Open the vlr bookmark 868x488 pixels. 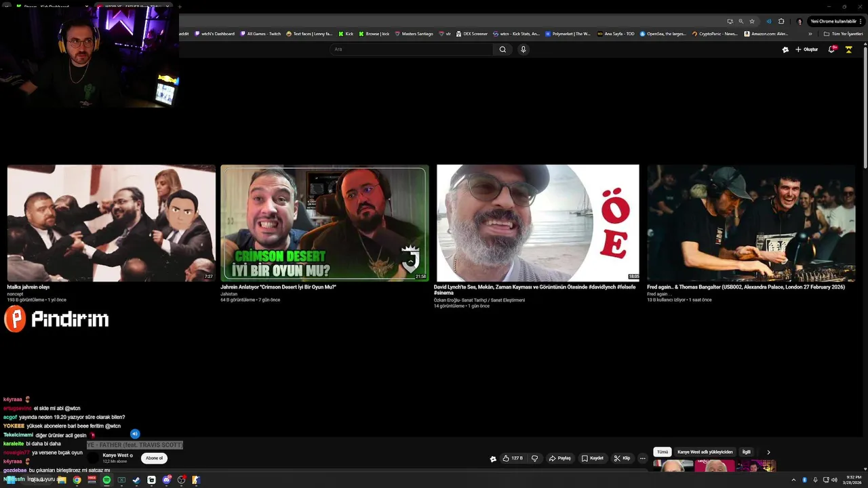pyautogui.click(x=445, y=34)
